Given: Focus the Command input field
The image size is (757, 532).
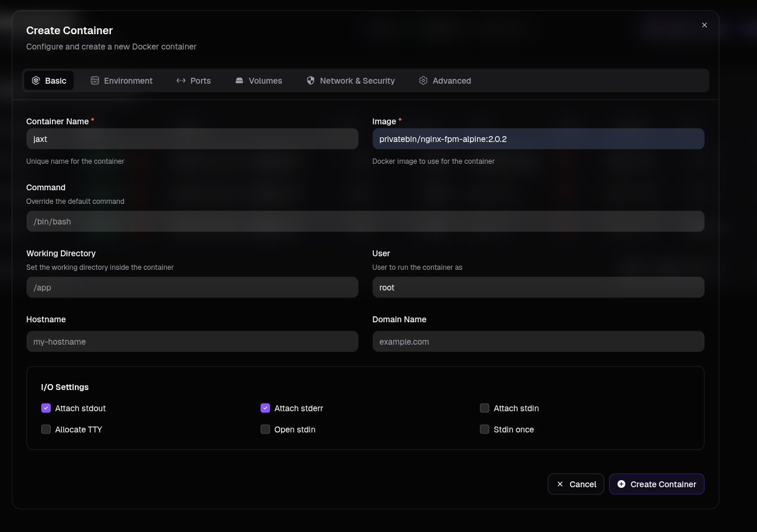Looking at the screenshot, I should pos(366,222).
